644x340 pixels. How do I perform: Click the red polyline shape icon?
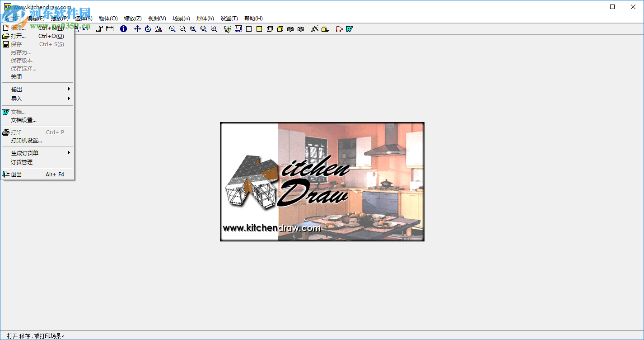(x=339, y=29)
